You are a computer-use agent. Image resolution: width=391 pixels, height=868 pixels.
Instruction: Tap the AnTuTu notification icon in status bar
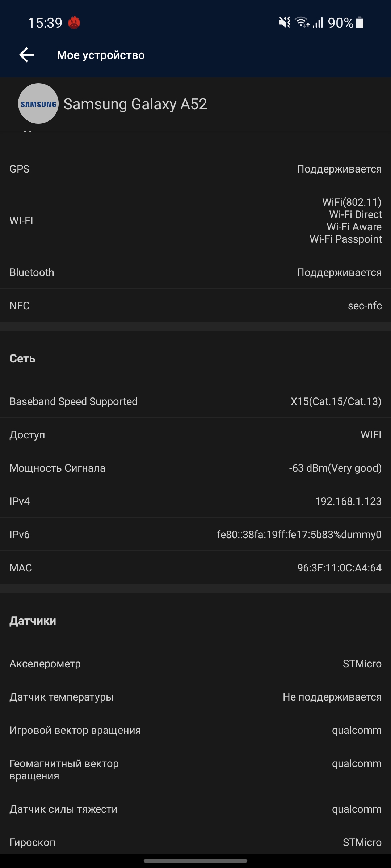pyautogui.click(x=74, y=23)
